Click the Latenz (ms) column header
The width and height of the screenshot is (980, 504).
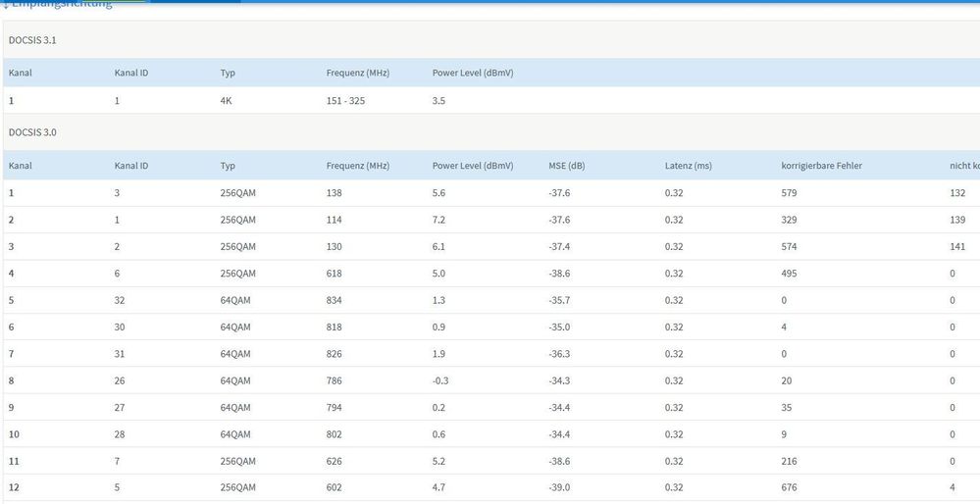(x=688, y=166)
